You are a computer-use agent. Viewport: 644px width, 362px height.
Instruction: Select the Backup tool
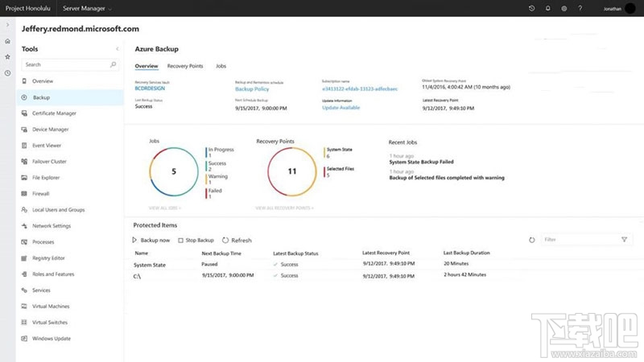[x=70, y=97]
